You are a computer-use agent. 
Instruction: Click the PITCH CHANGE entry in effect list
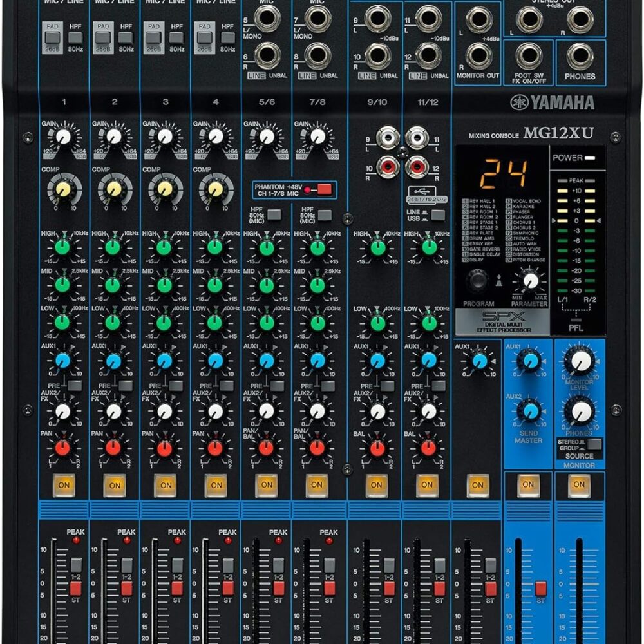coord(526,260)
